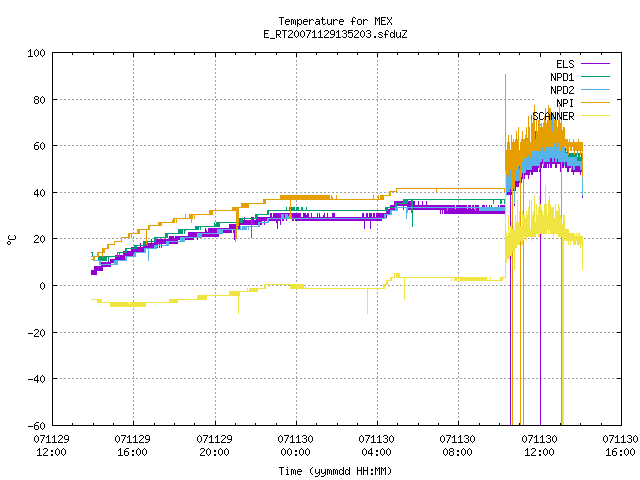Click the y-axis label -20
640x480 pixels.
tap(36, 333)
